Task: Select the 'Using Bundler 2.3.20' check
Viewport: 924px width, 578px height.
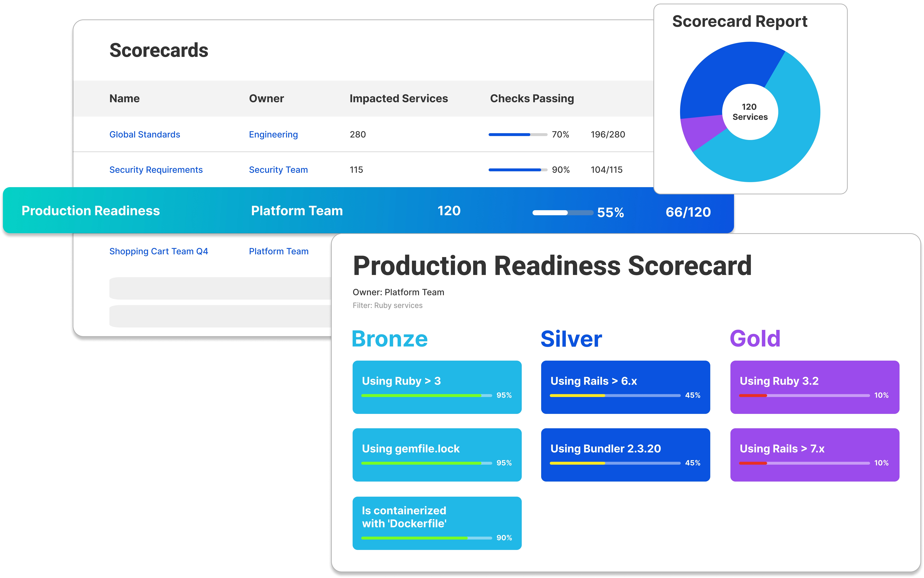Action: (x=625, y=455)
